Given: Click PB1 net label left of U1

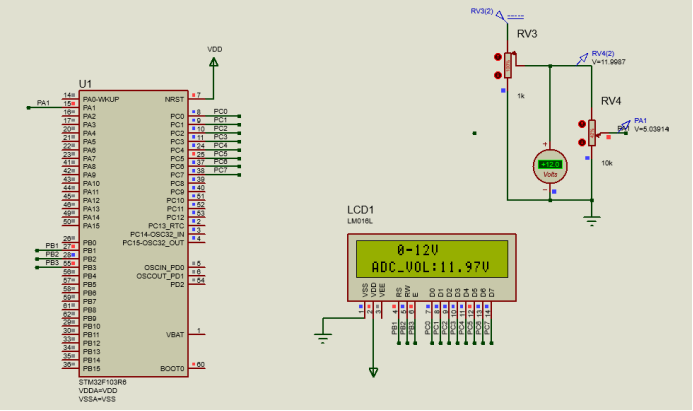Looking at the screenshot, I should pyautogui.click(x=52, y=245).
